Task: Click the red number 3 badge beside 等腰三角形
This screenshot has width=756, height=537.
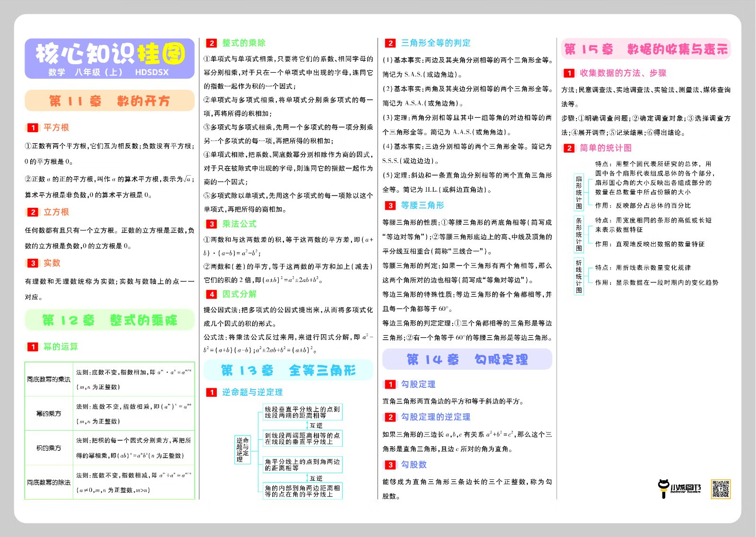Action: tap(390, 205)
